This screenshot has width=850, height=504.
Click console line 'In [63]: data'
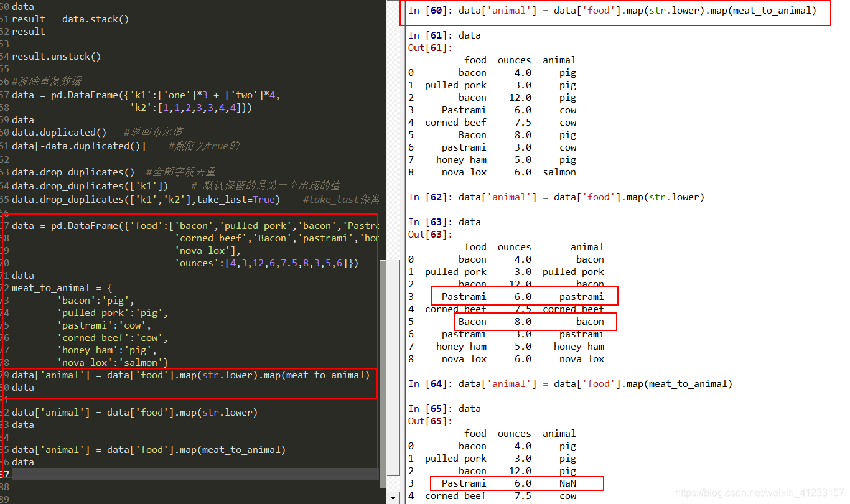point(444,222)
